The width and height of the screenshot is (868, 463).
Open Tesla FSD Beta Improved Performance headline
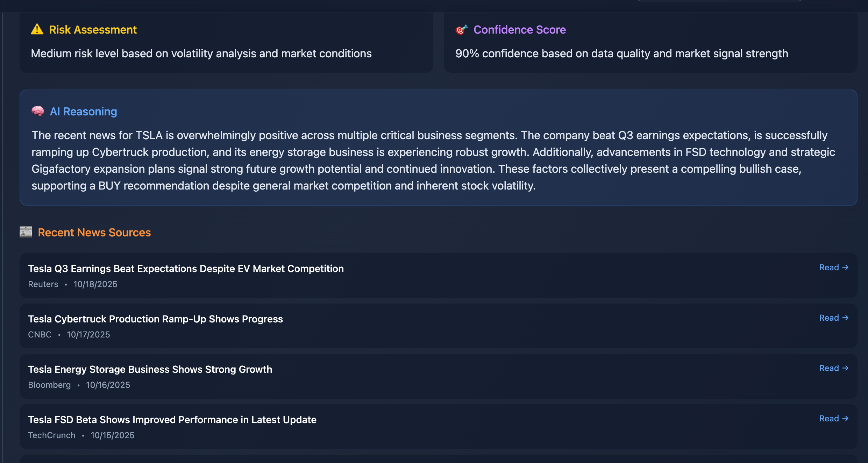tap(172, 420)
